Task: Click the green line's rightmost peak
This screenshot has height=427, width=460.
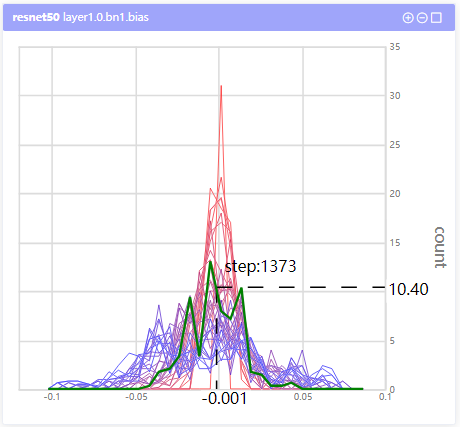Action: [241, 289]
